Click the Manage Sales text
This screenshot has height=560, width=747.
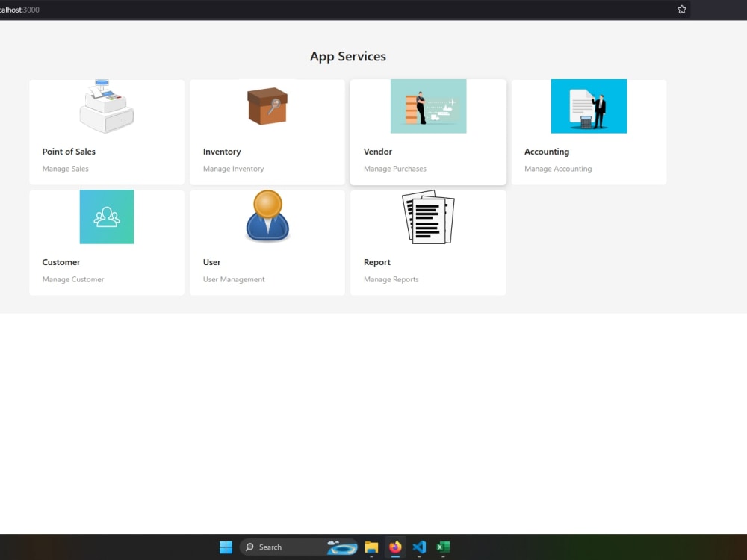pos(65,169)
